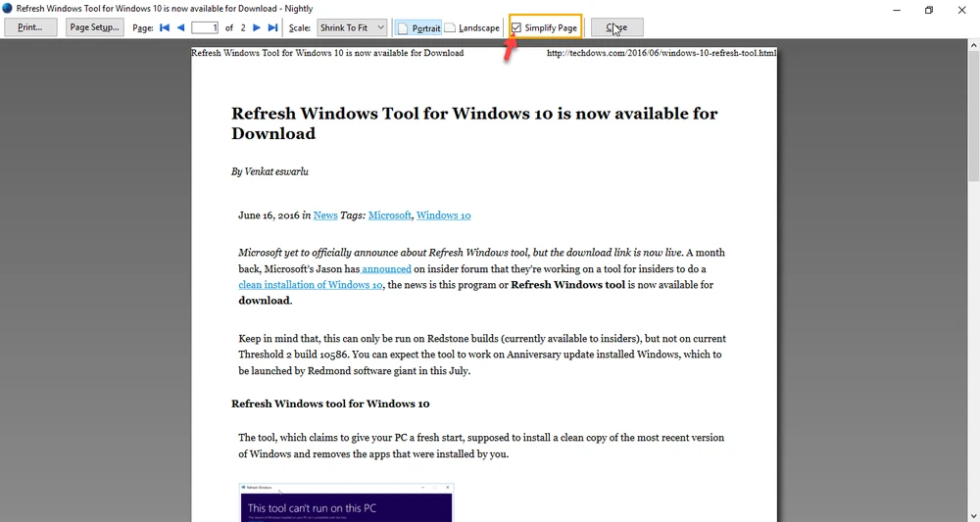Click 'Refresh Windows tool for Windows 10' subheading

pos(330,403)
